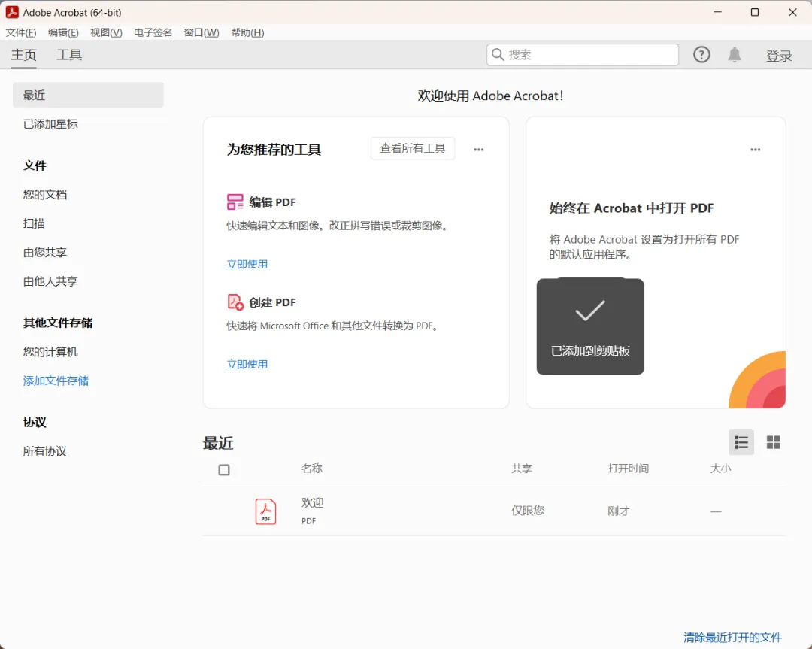Open 由您共享 in the sidebar
Screen dimensions: 812x649
45,252
